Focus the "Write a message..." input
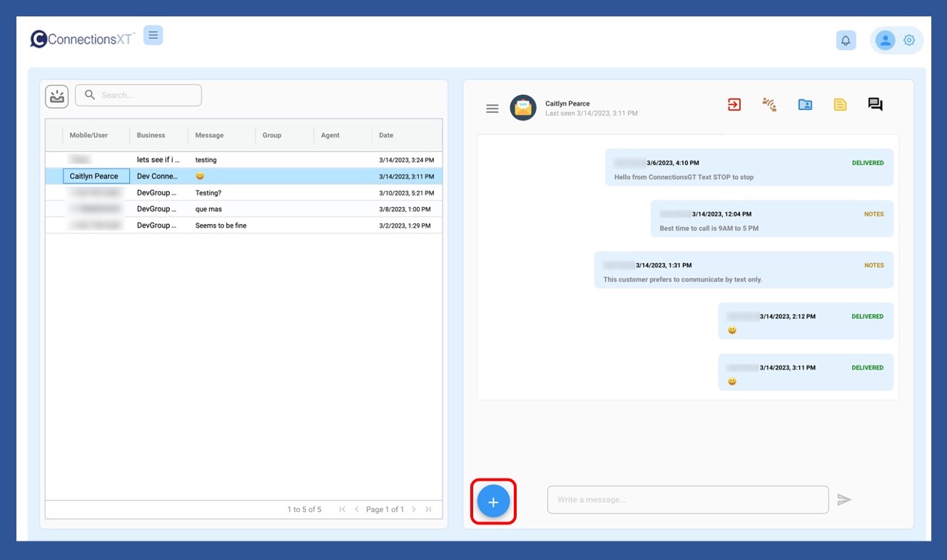Viewport: 947px width, 560px height. [x=687, y=500]
